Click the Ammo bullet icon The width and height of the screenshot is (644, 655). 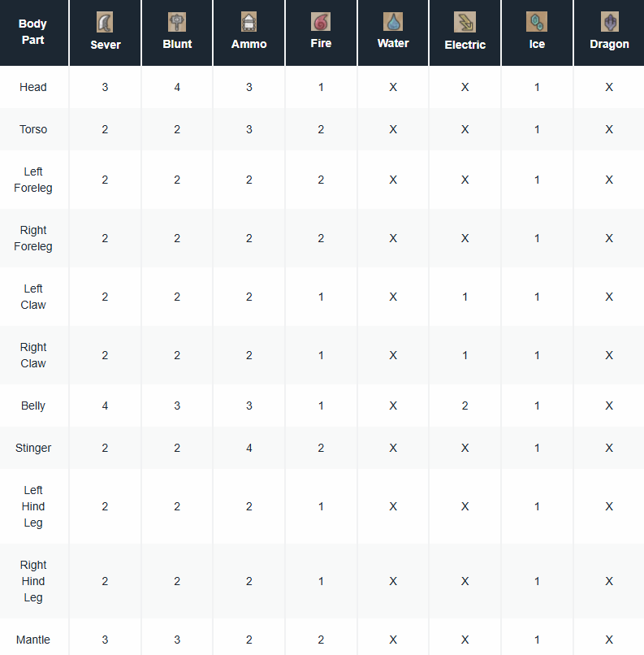pos(249,22)
